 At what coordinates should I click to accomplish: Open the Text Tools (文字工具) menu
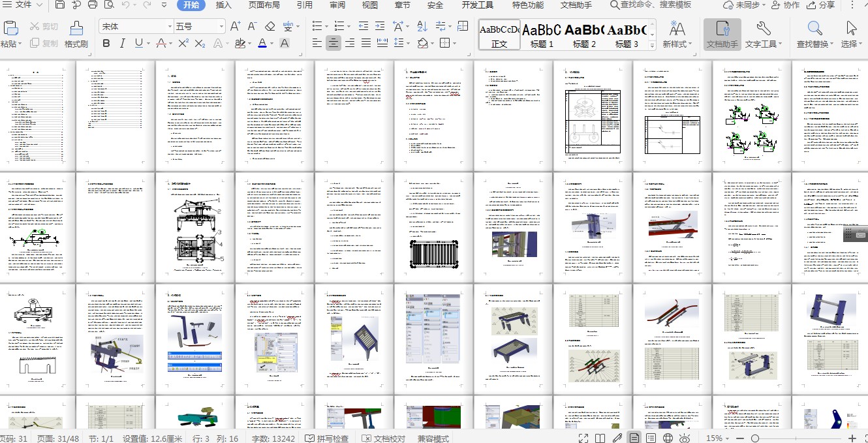[764, 35]
